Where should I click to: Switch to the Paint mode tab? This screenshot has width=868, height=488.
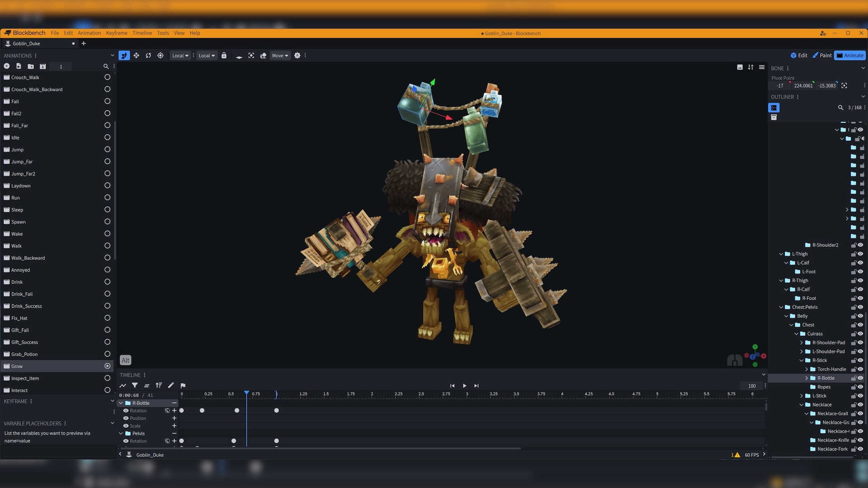822,56
